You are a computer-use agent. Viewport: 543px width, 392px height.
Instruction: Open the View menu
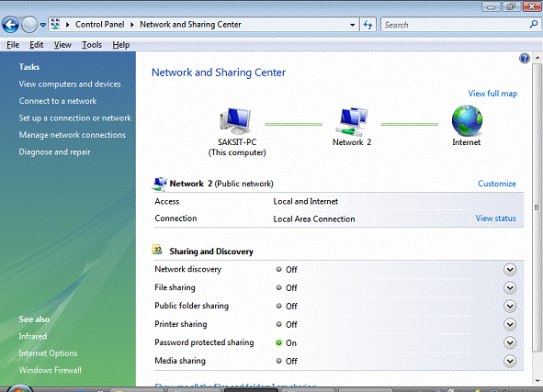(62, 45)
